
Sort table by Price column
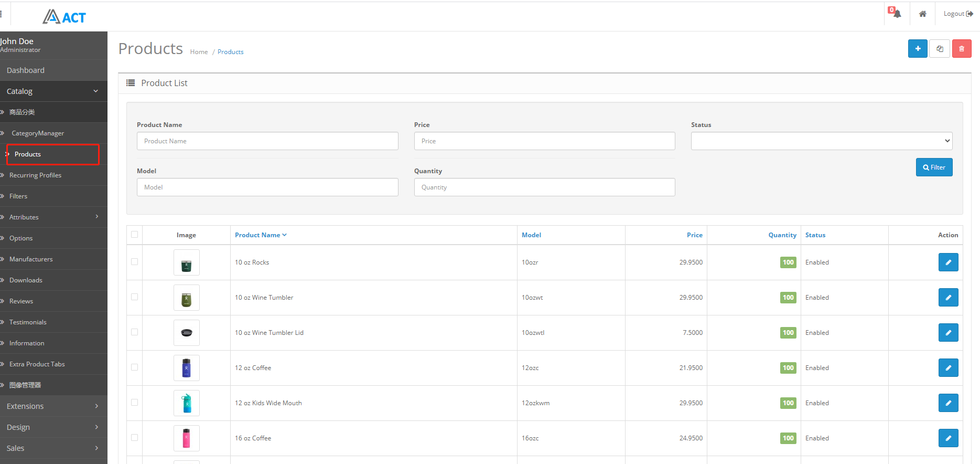(695, 235)
